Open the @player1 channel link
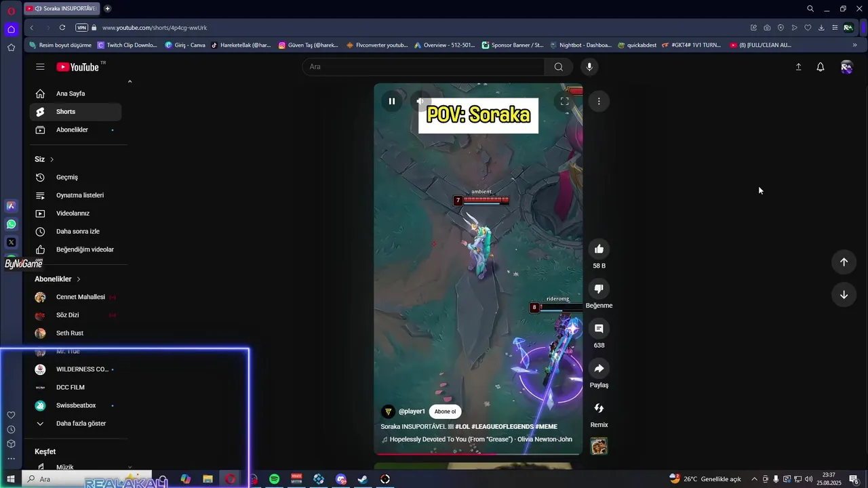 tap(412, 411)
